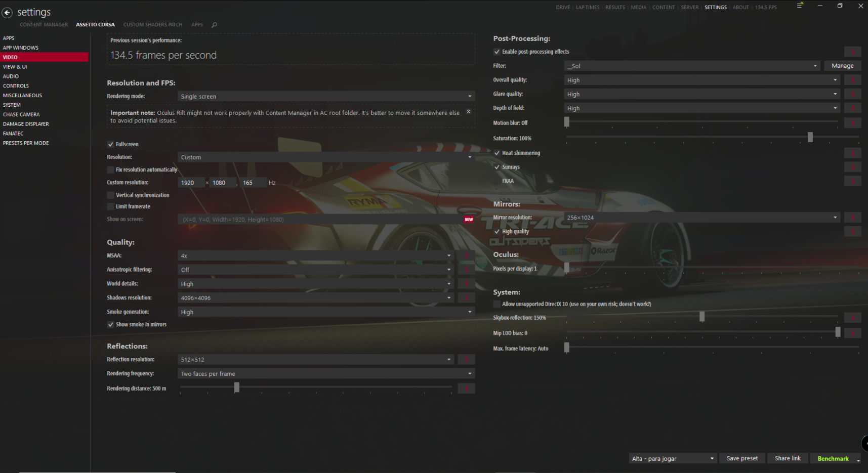This screenshot has height=473, width=868.
Task: Toggle Show smoke in mirrors
Action: tap(110, 324)
